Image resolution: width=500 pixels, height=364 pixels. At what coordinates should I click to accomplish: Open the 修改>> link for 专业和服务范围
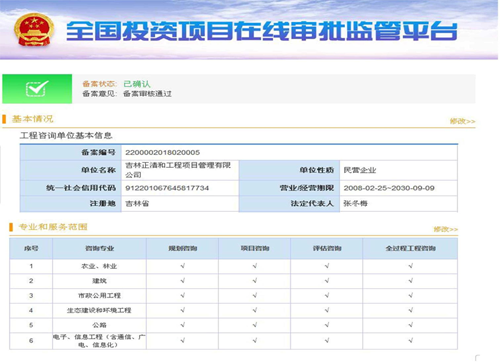[446, 229]
